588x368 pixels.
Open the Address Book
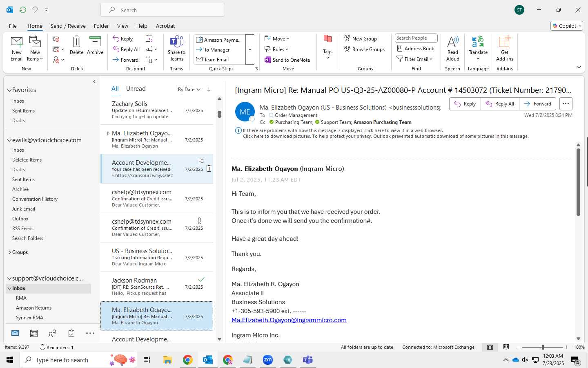point(416,48)
